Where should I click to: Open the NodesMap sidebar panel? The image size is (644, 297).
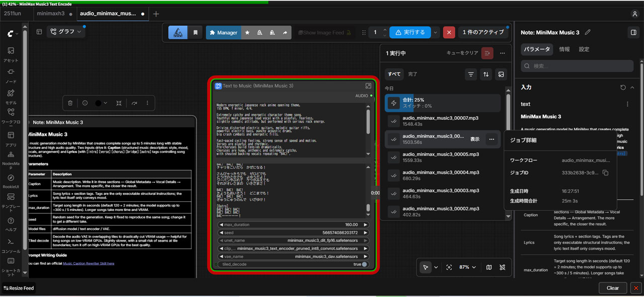tap(11, 159)
